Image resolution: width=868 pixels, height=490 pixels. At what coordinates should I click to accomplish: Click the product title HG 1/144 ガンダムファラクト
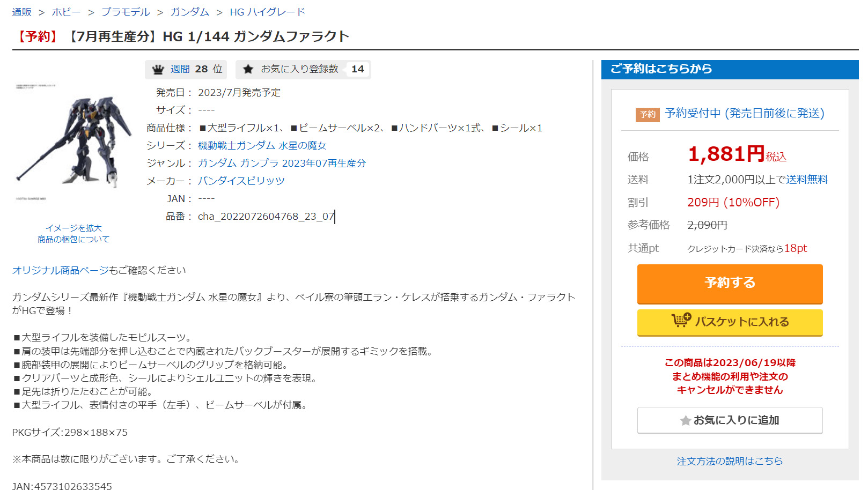[x=256, y=36]
